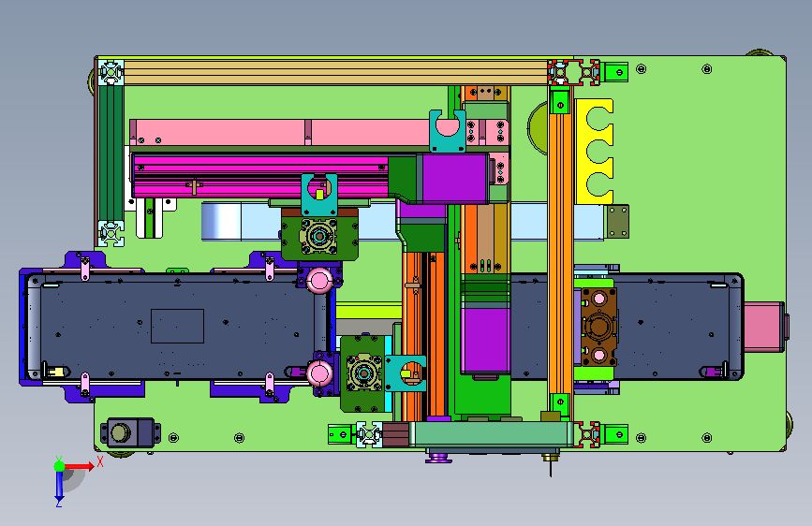Image resolution: width=812 pixels, height=526 pixels.
Task: Select the black push-button box at bottom left
Action: (130, 432)
